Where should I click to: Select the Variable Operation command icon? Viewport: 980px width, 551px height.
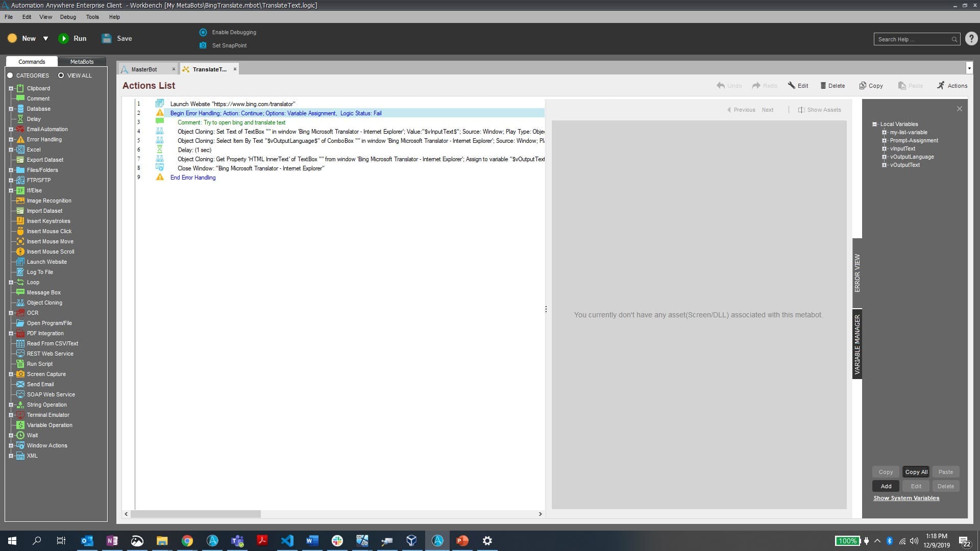point(20,425)
